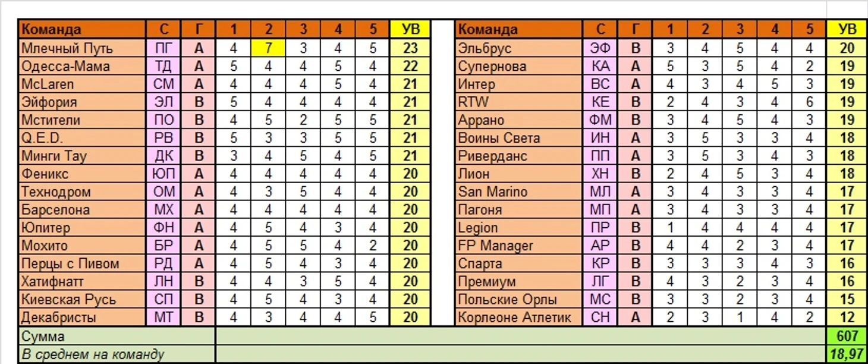Select the average value cell 18,97
The width and height of the screenshot is (868, 364).
point(847,354)
